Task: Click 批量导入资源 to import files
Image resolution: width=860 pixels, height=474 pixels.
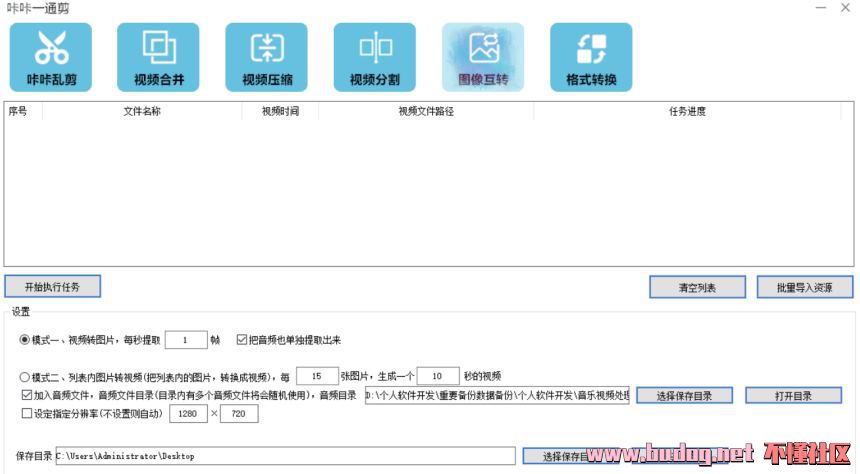Action: pyautogui.click(x=804, y=288)
